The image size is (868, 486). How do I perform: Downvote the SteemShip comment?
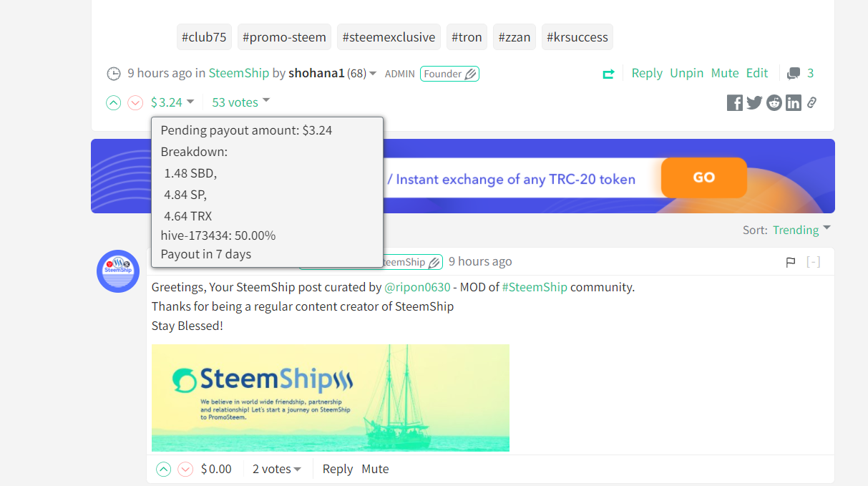[x=185, y=469]
